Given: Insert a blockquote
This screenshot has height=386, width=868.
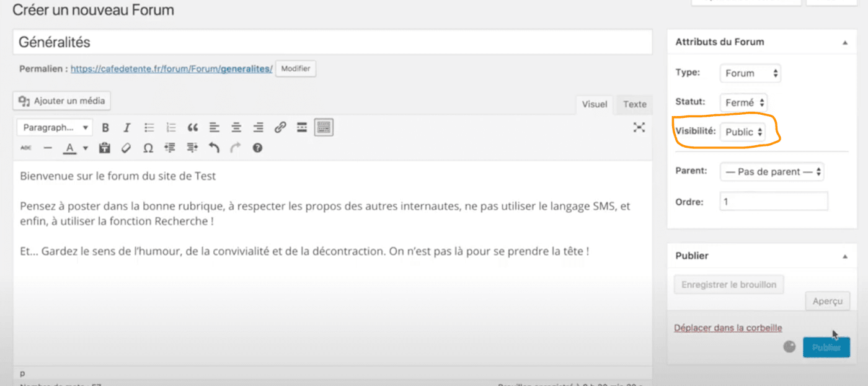Looking at the screenshot, I should pos(193,128).
